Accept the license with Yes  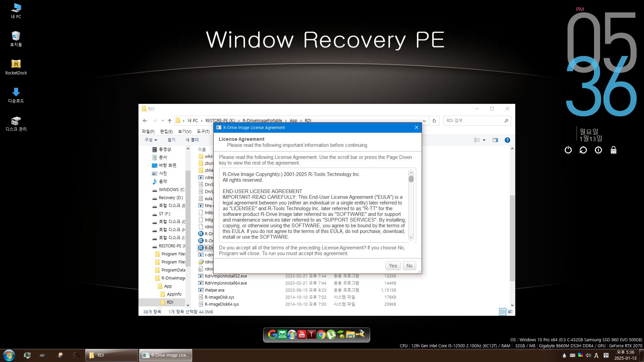(x=393, y=266)
